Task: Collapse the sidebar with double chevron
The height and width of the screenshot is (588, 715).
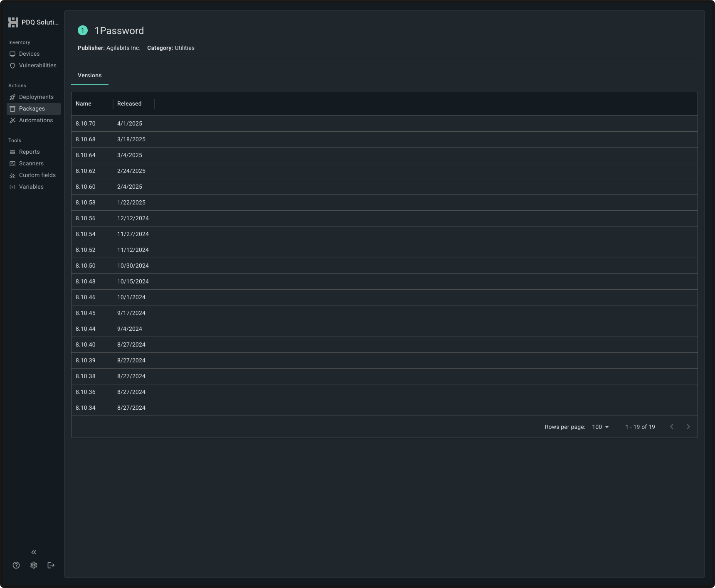Action: coord(34,552)
